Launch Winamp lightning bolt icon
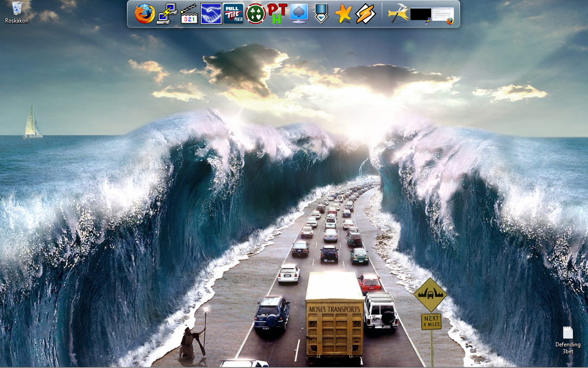Viewport: 588px width, 368px height. pyautogui.click(x=366, y=14)
